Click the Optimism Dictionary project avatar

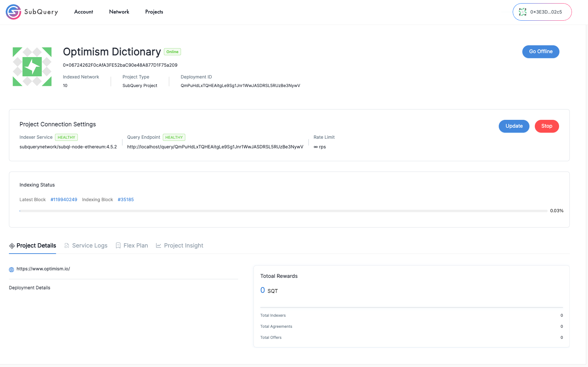point(32,67)
